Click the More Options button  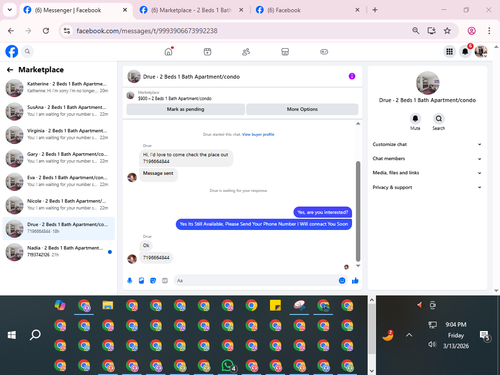302,109
